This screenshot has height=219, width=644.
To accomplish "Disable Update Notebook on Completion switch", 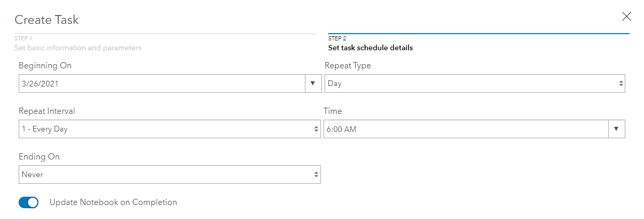I will pyautogui.click(x=29, y=202).
